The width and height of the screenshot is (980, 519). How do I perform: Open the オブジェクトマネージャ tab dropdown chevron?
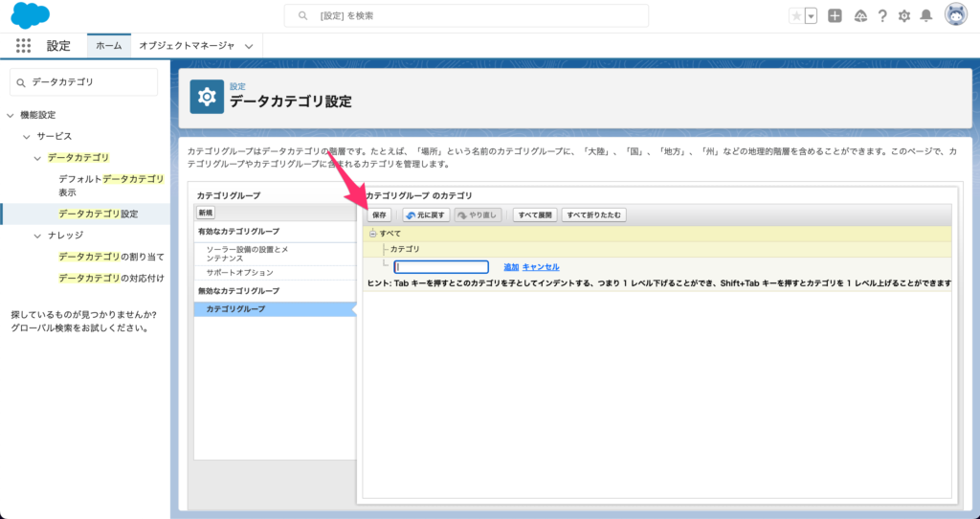coord(249,45)
